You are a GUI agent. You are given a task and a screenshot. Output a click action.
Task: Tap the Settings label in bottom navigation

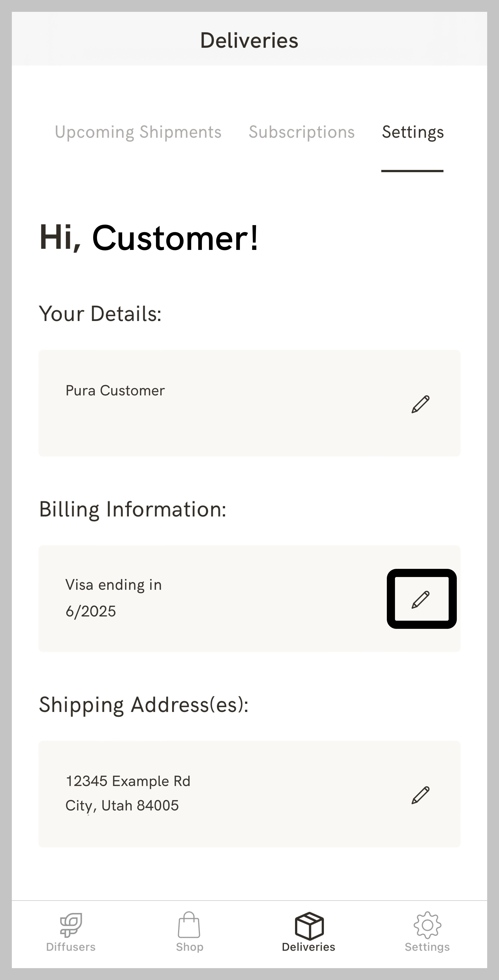click(x=427, y=947)
